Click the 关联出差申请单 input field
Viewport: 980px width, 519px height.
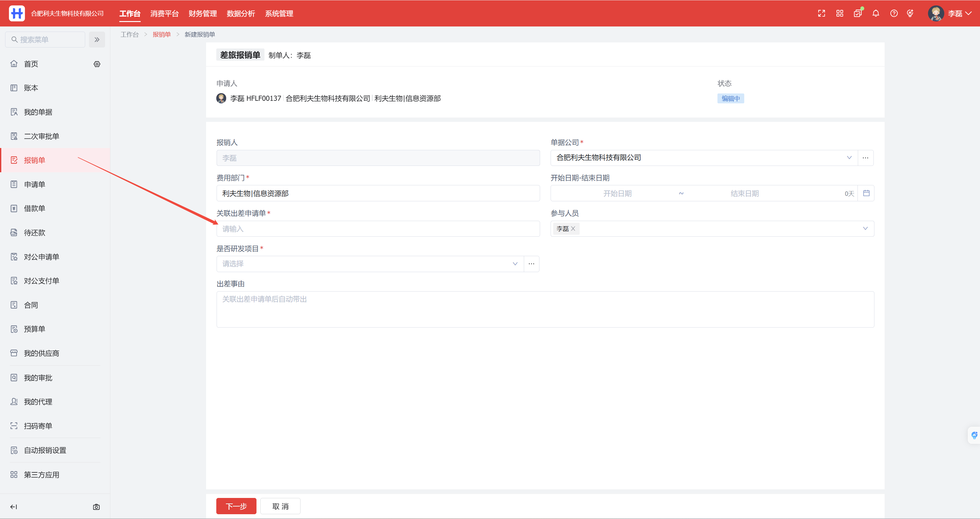coord(378,229)
